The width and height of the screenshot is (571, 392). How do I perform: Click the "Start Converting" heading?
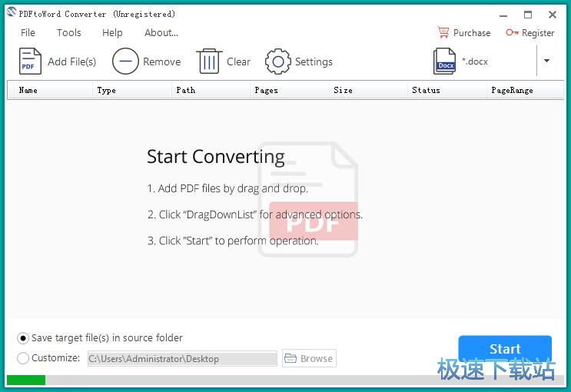pos(216,157)
